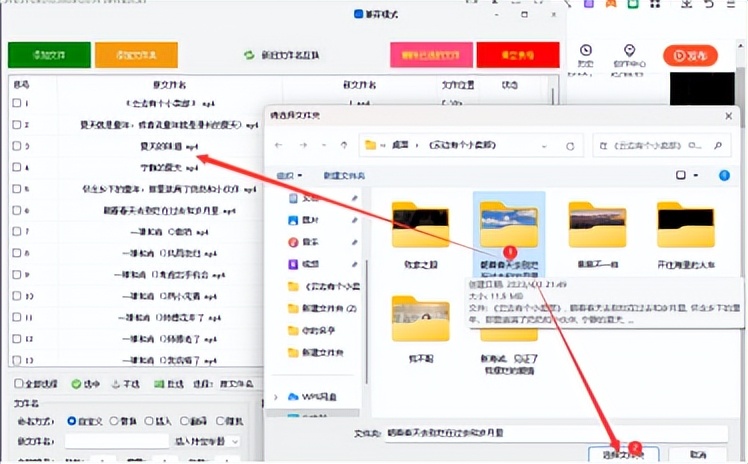The height and width of the screenshot is (464, 748).
Task: Tick the checkbox for row 7
Action: 17,231
